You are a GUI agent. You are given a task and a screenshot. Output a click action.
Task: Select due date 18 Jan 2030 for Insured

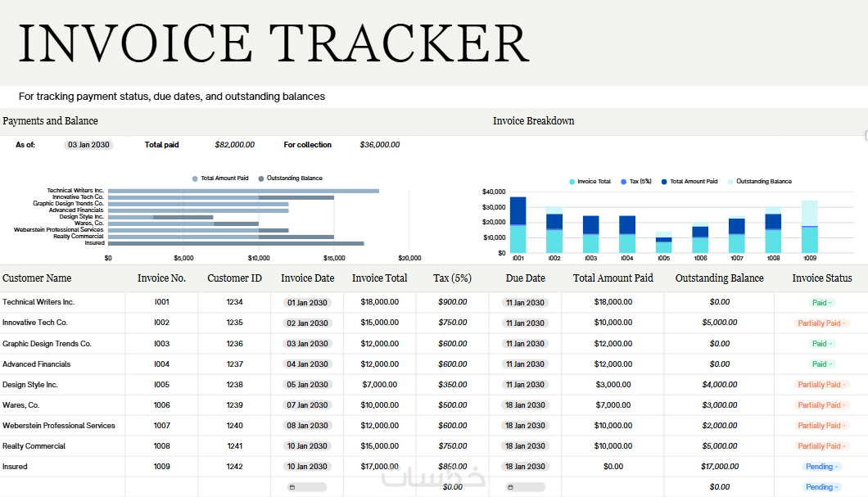pos(526,467)
